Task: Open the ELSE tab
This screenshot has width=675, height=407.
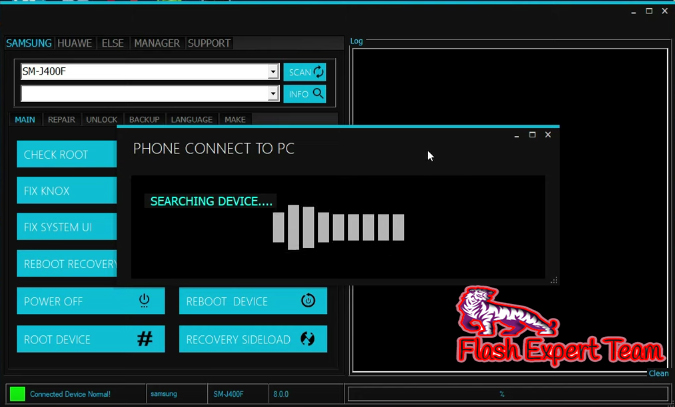Action: (x=113, y=43)
